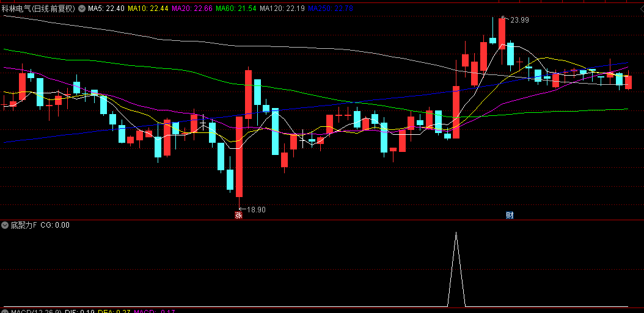Expand the 底聚力F indicator dropdown arrow

5,225
